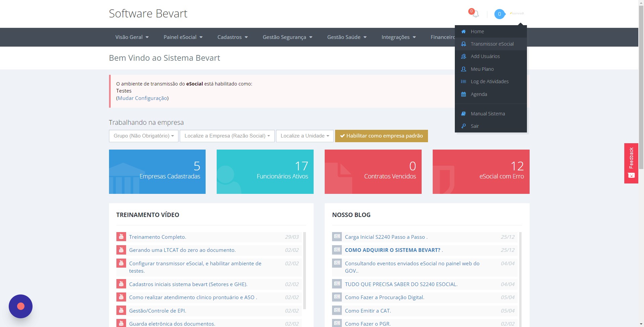Click news icon beside TUDO QUE PRECISA SABER
The height and width of the screenshot is (327, 644).
click(x=337, y=284)
